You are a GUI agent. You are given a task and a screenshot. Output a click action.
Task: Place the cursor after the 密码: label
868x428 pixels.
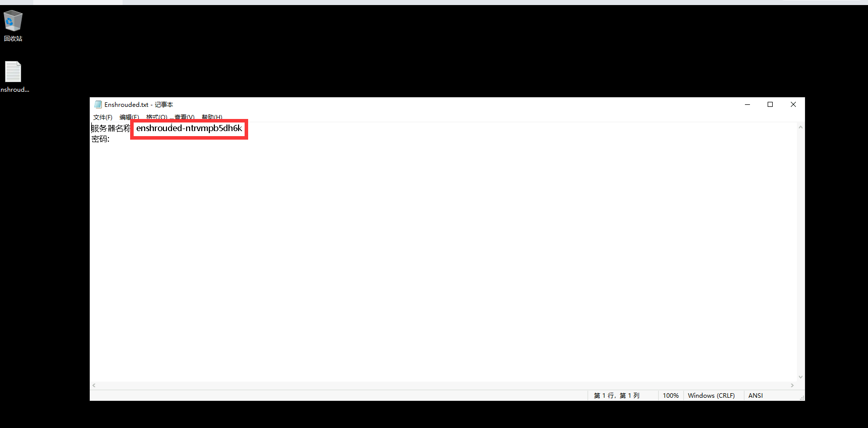(x=110, y=139)
